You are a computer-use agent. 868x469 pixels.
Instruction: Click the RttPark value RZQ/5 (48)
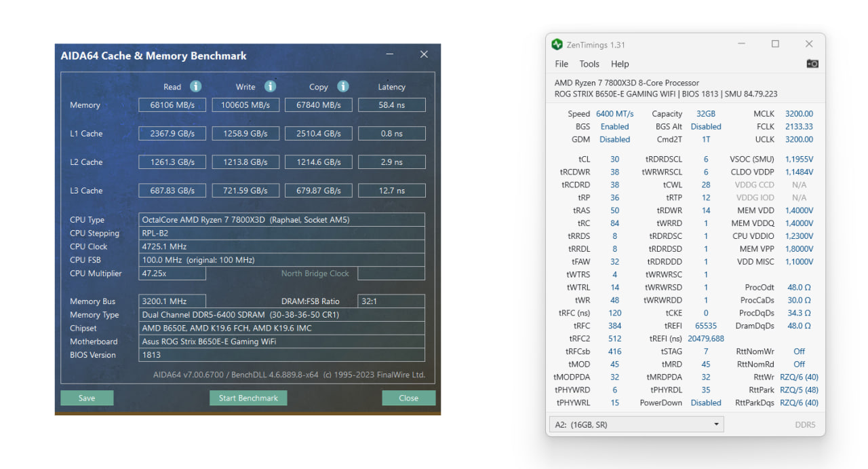tap(799, 390)
